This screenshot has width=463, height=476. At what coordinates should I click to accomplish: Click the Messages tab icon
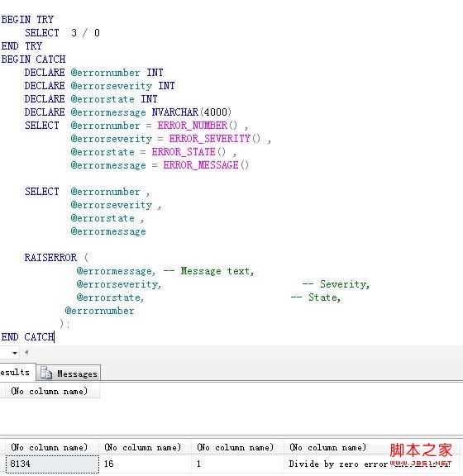pyautogui.click(x=46, y=373)
